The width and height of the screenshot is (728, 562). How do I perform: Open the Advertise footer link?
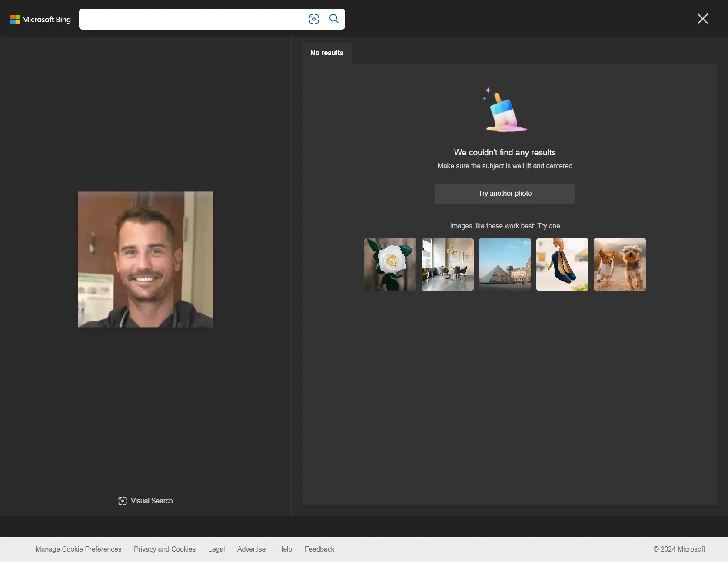251,549
